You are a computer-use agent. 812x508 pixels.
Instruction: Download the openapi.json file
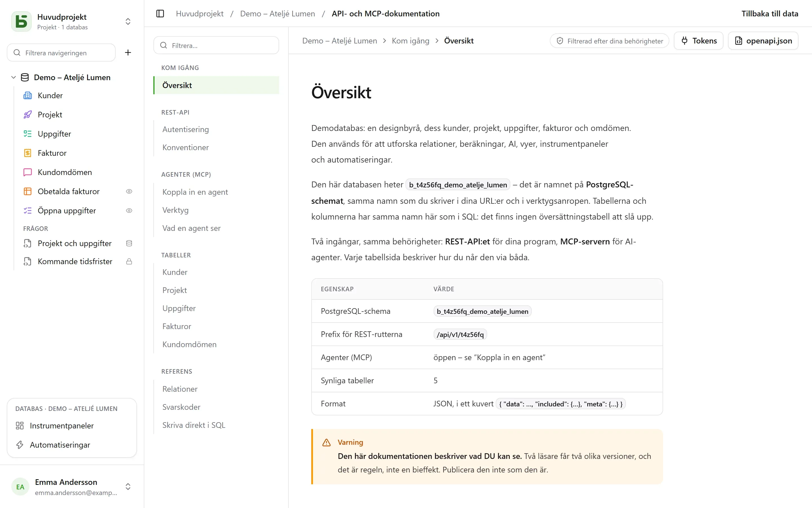763,41
